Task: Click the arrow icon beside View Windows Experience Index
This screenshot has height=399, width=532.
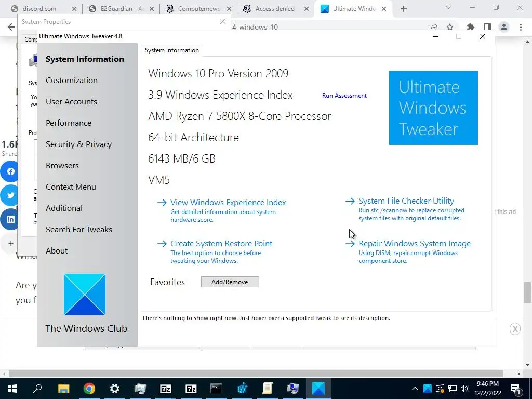Action: [x=162, y=203]
